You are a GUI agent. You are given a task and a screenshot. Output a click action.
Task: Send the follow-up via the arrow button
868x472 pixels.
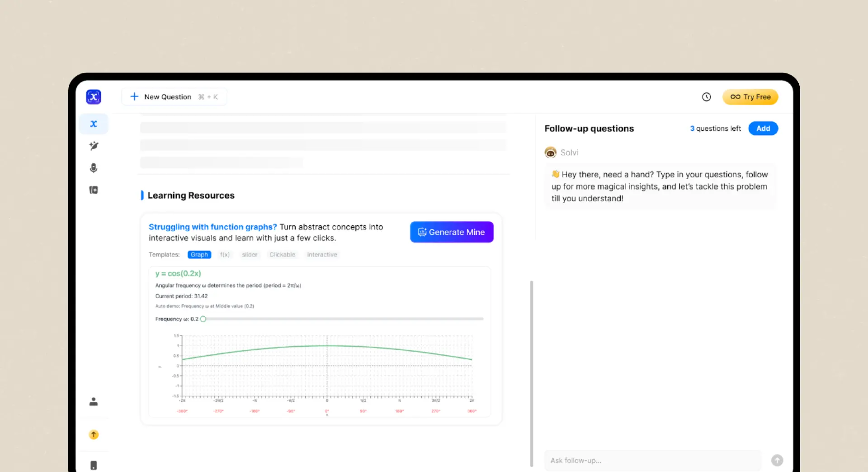click(x=777, y=460)
